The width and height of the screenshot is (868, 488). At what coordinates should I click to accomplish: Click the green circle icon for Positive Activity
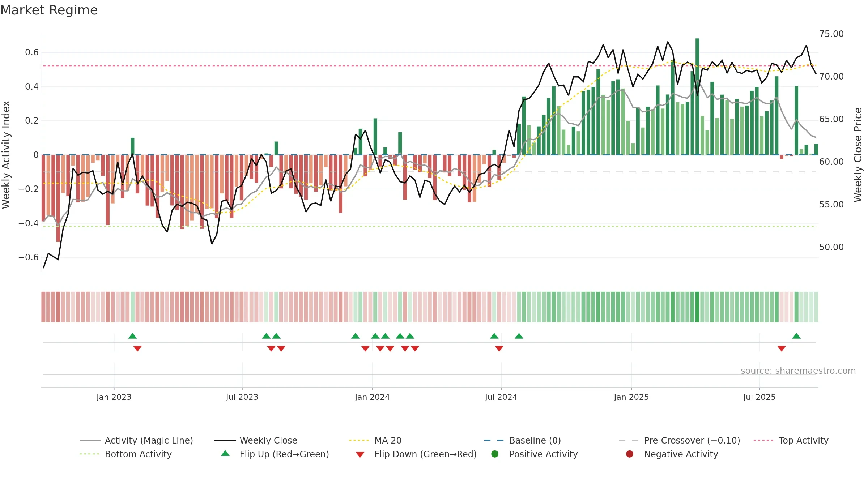click(495, 454)
